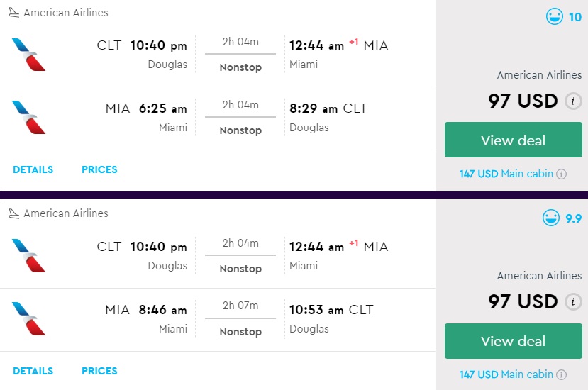Open PRICES tab on the first flight card
The image size is (588, 390).
tap(99, 169)
